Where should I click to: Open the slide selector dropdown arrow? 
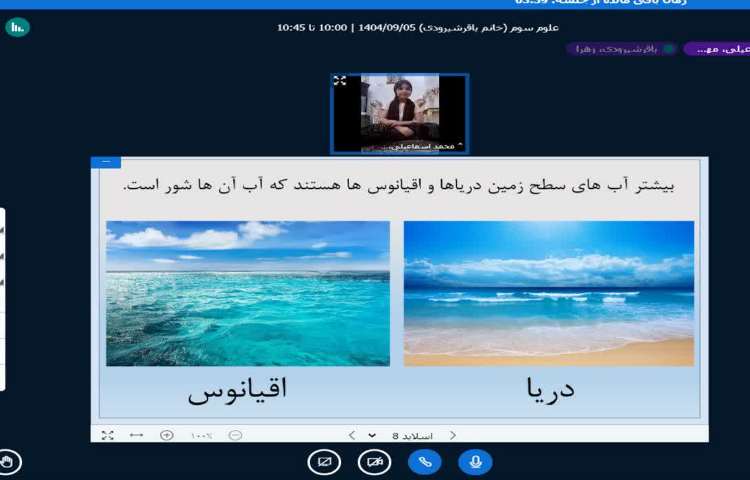click(x=372, y=436)
